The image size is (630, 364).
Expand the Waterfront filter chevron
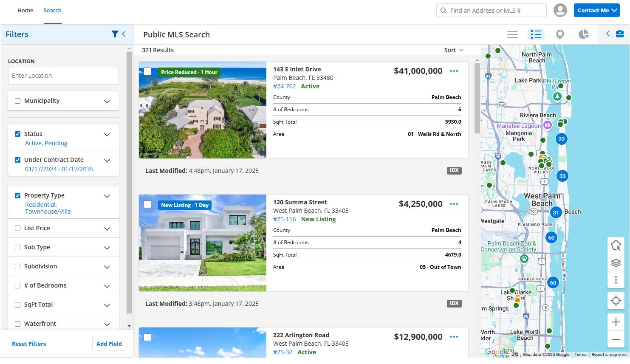(x=107, y=324)
